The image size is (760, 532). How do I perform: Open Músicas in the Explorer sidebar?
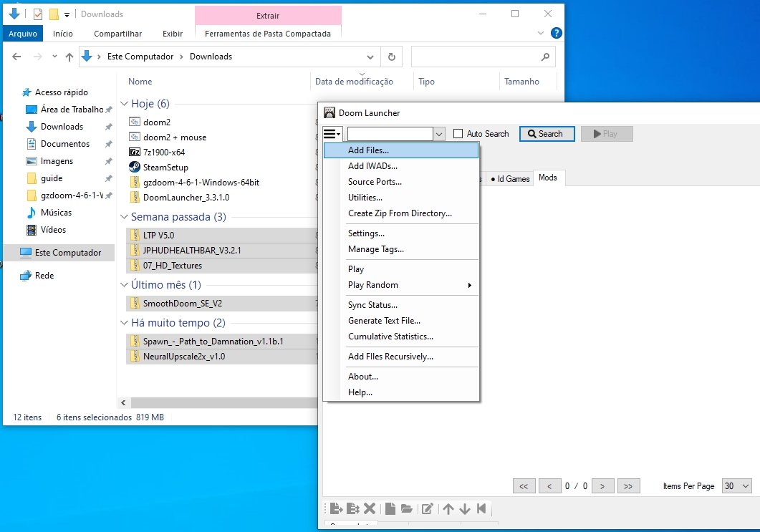(56, 212)
